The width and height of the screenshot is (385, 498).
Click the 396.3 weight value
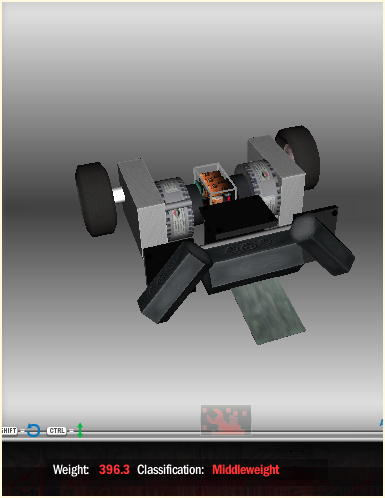(x=114, y=469)
